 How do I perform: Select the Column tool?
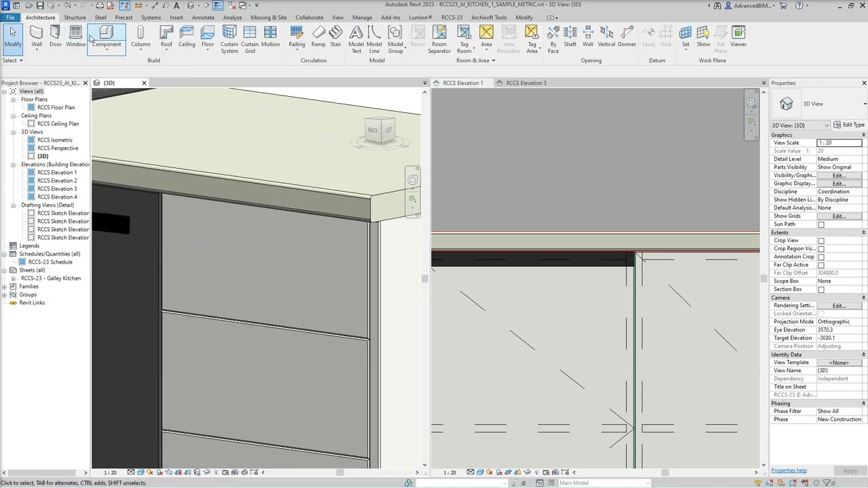pyautogui.click(x=140, y=39)
